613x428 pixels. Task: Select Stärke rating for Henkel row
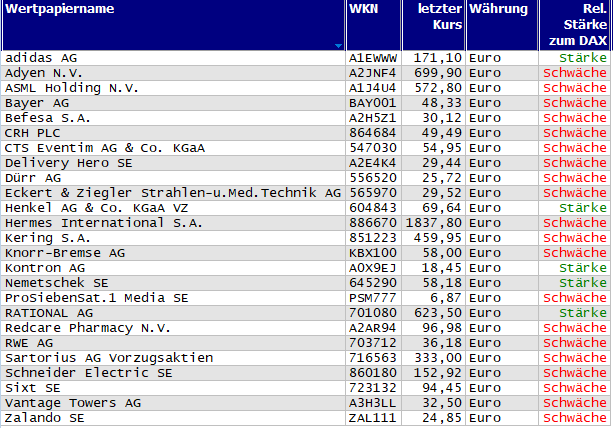click(583, 208)
